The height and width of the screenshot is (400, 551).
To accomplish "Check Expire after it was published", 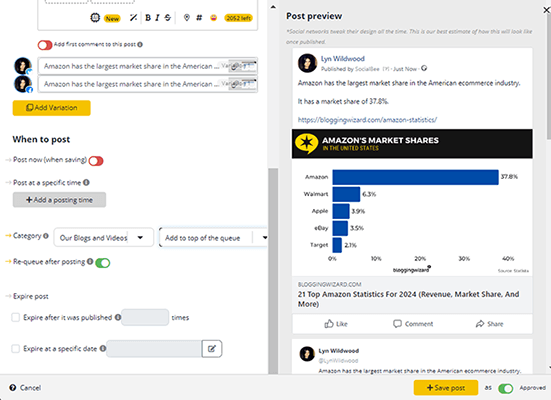I will pos(15,317).
